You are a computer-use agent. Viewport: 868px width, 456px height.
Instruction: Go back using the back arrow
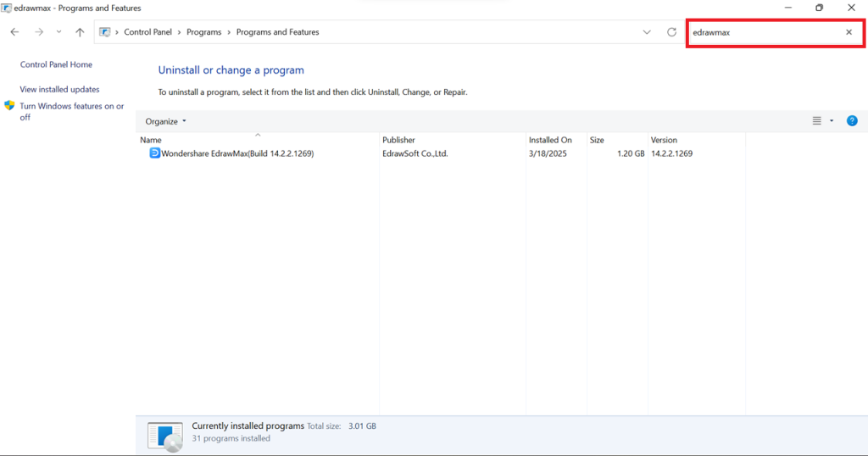[14, 32]
